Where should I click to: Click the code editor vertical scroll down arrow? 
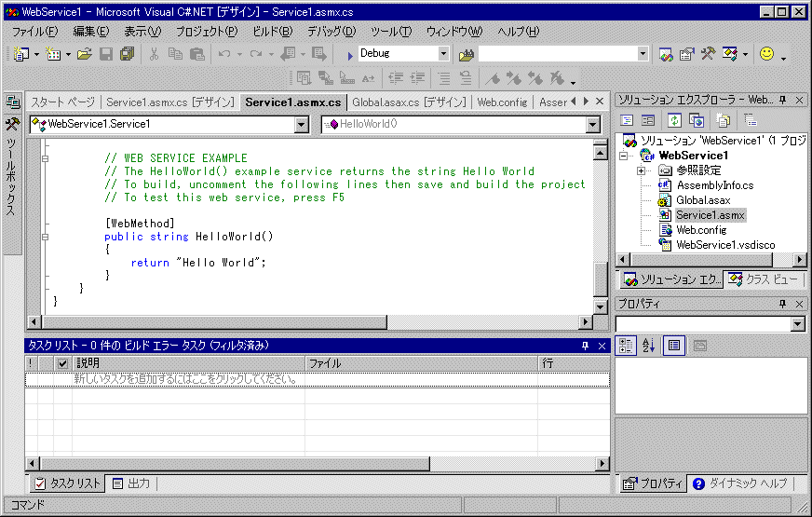coord(601,306)
